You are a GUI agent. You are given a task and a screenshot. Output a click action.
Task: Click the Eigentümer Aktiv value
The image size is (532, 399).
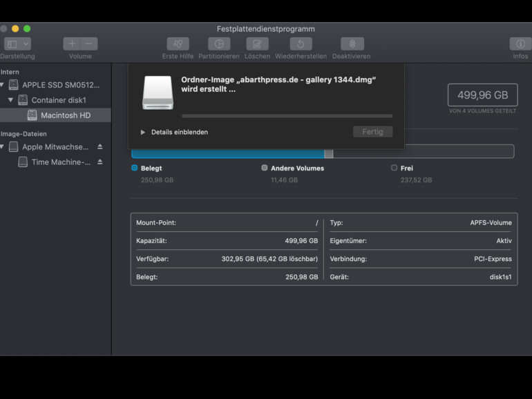pos(504,241)
